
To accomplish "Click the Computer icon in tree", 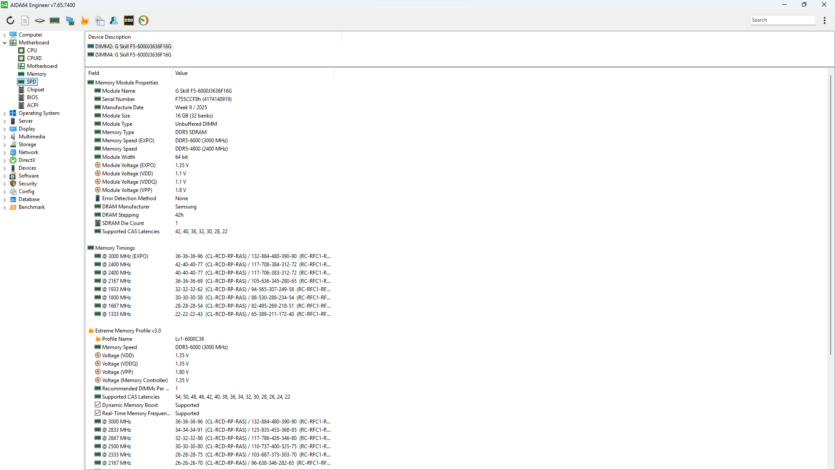I will click(x=13, y=35).
